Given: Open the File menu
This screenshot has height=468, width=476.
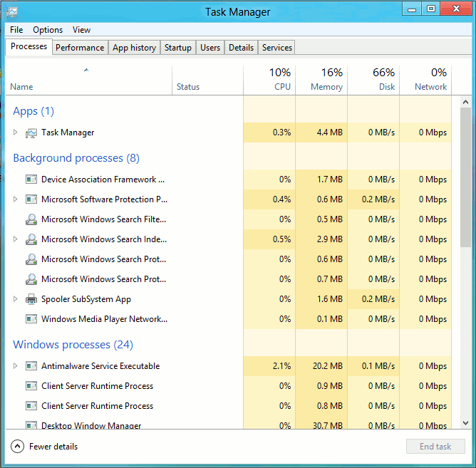Looking at the screenshot, I should (16, 30).
